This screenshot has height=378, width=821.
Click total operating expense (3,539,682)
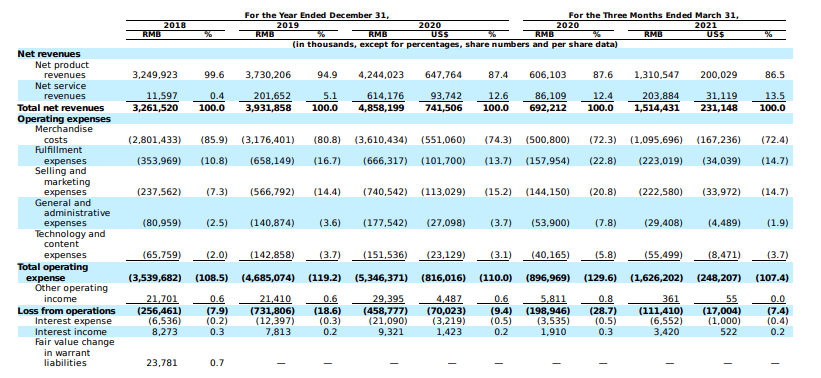point(155,278)
